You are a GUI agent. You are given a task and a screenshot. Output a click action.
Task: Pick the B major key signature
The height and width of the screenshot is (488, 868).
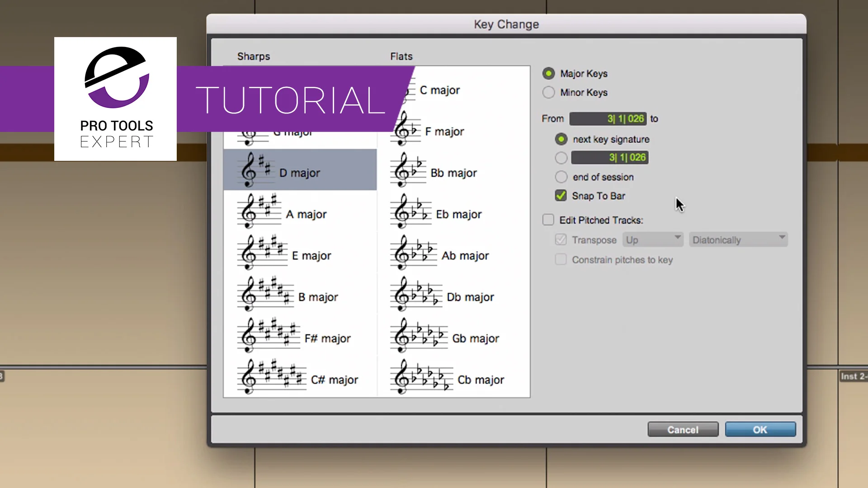[317, 297]
